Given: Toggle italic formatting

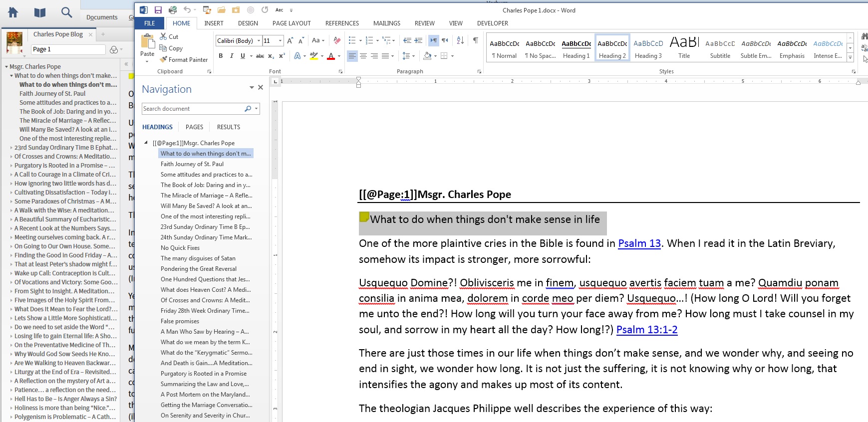Looking at the screenshot, I should 232,56.
